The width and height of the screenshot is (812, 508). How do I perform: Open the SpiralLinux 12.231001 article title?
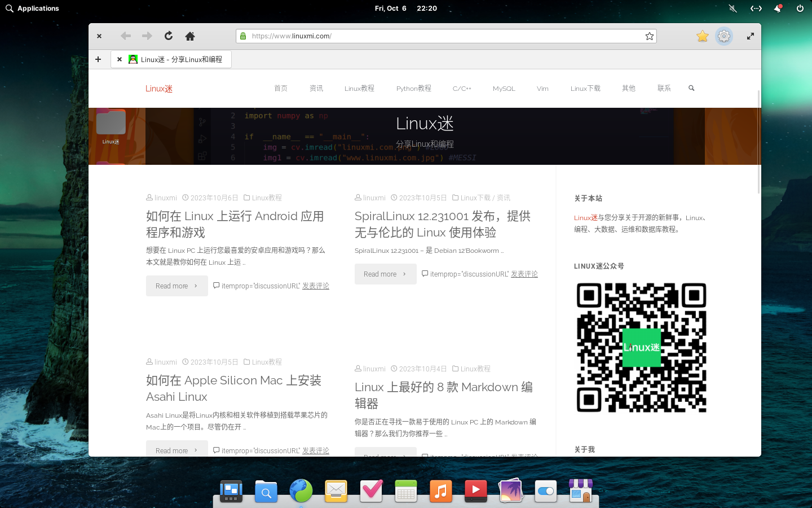pyautogui.click(x=443, y=224)
